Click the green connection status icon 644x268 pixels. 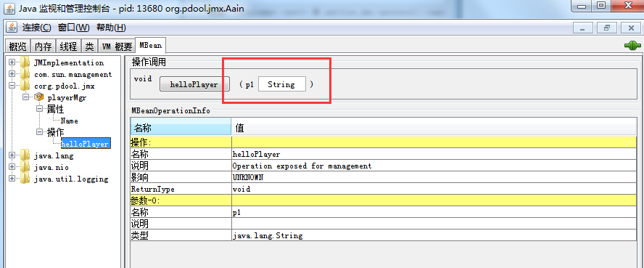click(x=632, y=46)
